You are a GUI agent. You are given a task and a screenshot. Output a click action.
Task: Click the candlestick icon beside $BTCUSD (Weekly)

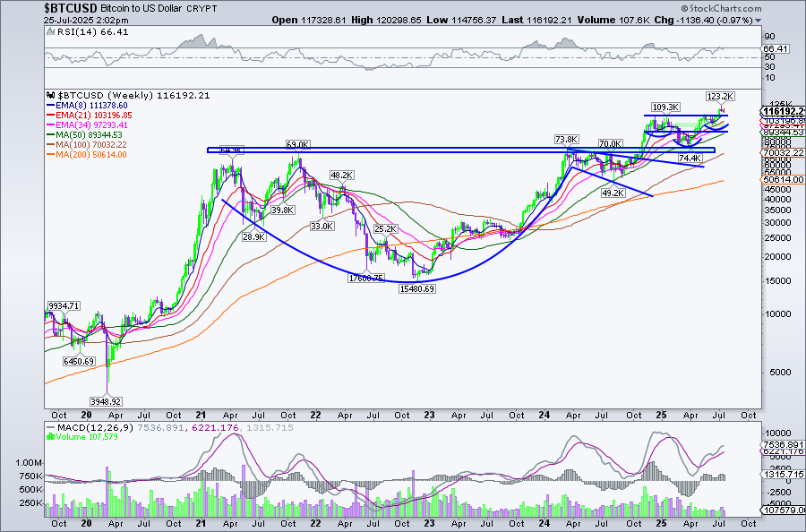click(x=50, y=95)
